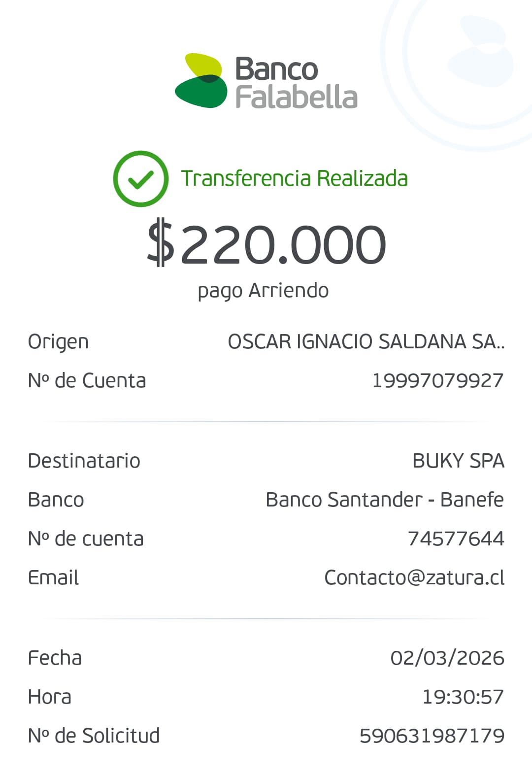This screenshot has width=532, height=776.
Task: Click the Origen field label
Action: pos(58,342)
